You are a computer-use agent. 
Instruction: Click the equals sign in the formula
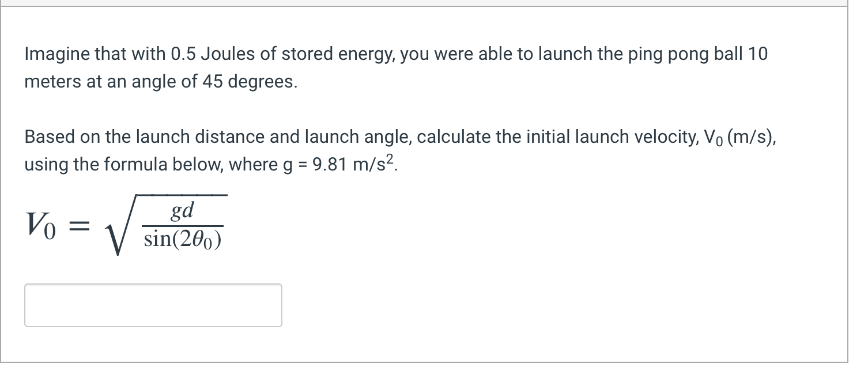81,226
